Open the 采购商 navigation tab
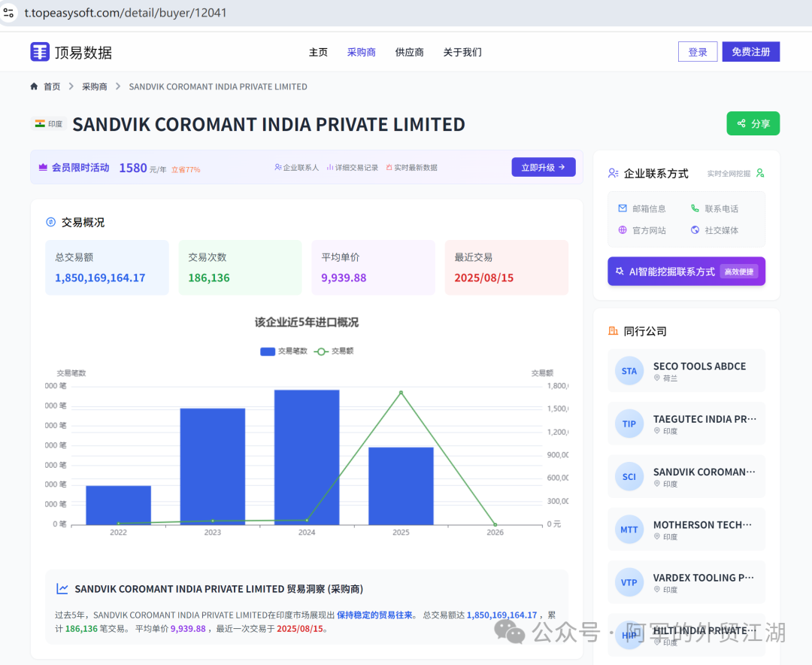Viewport: 812px width, 665px height. click(x=361, y=52)
